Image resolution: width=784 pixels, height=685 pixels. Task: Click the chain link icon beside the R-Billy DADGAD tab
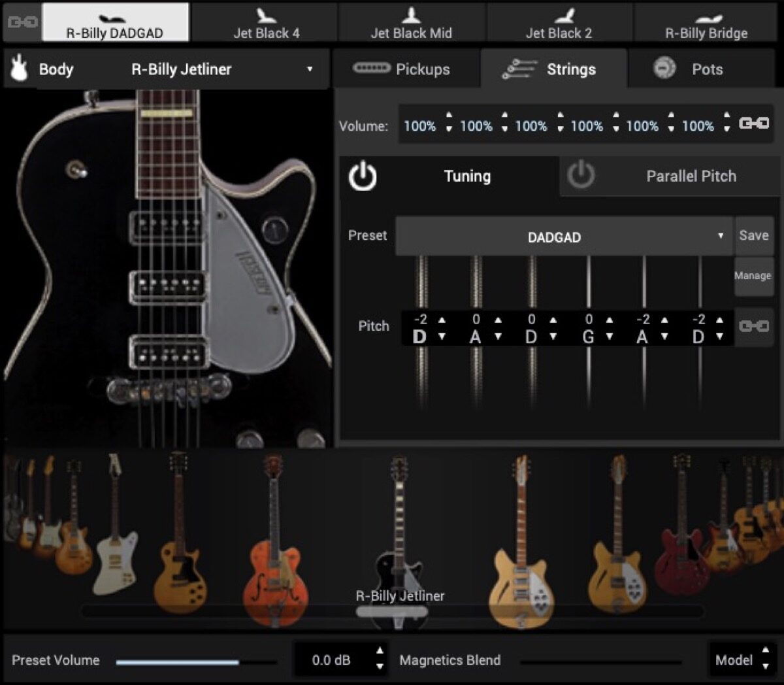click(22, 22)
